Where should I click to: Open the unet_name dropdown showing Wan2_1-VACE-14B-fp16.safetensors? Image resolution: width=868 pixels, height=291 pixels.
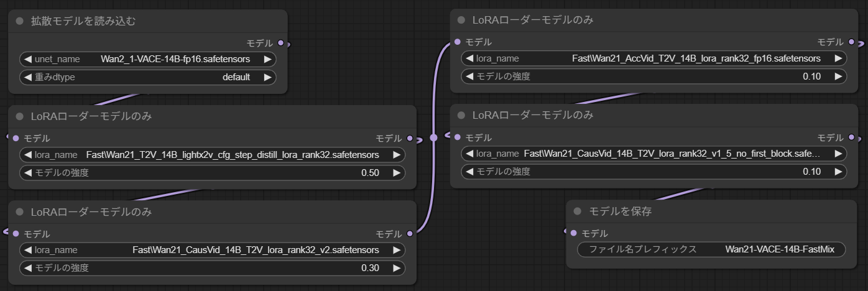click(147, 59)
